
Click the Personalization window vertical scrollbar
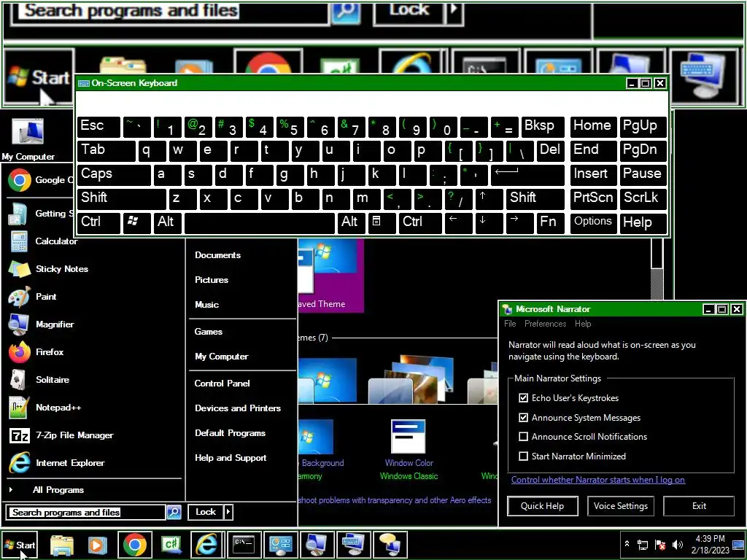click(657, 269)
